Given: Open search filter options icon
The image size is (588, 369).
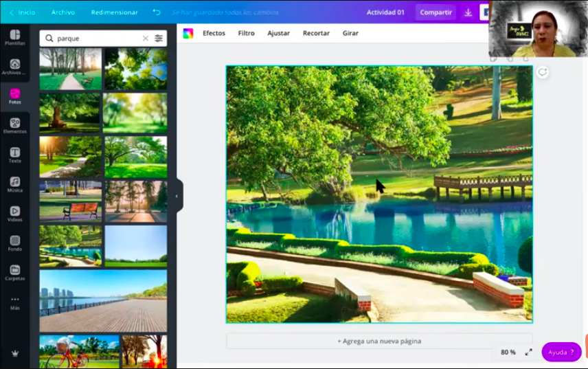Looking at the screenshot, I should 159,38.
